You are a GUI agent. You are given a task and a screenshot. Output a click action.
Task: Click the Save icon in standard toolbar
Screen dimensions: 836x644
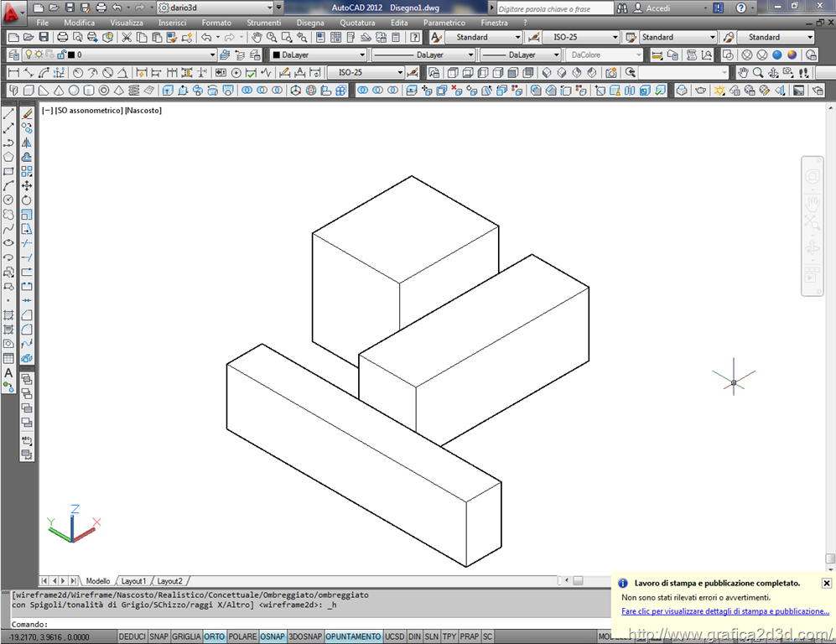pos(43,38)
